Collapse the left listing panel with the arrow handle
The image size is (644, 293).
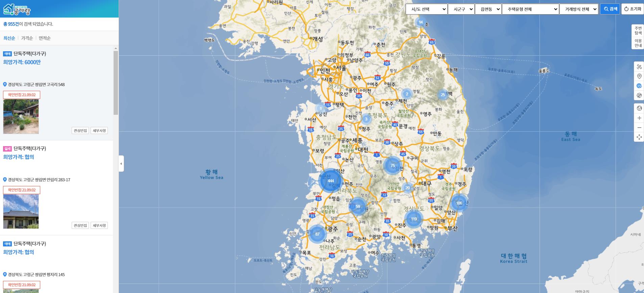pos(121,164)
